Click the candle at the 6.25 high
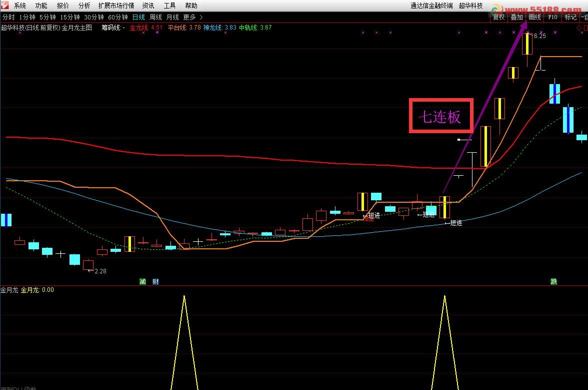 (527, 44)
